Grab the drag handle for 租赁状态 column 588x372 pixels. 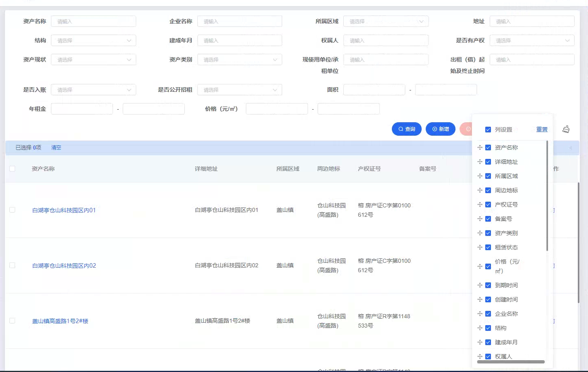pyautogui.click(x=480, y=247)
